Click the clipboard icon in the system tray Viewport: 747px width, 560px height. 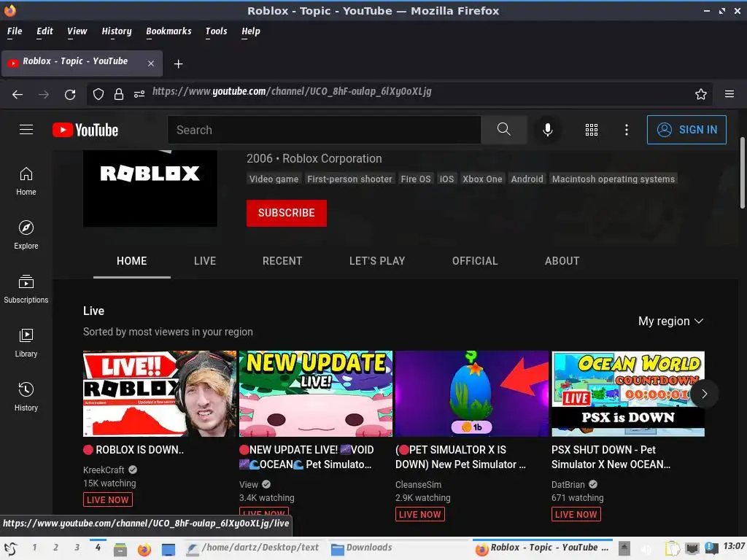pyautogui.click(x=672, y=548)
